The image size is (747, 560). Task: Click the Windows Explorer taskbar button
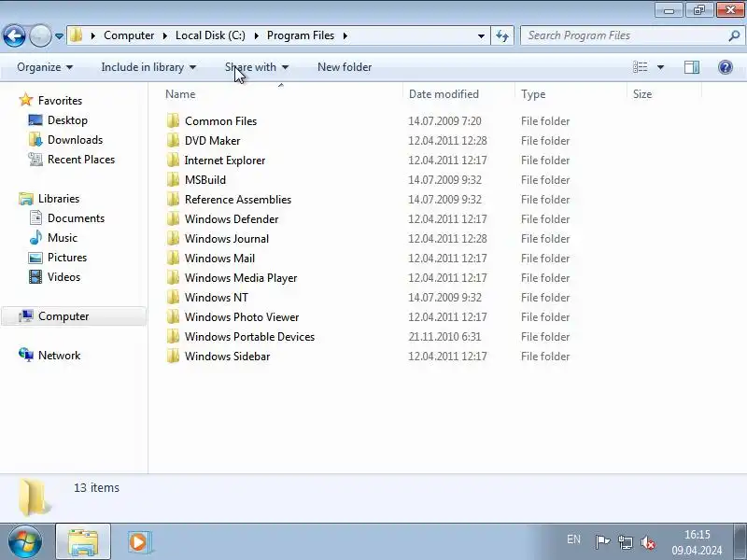pos(83,541)
